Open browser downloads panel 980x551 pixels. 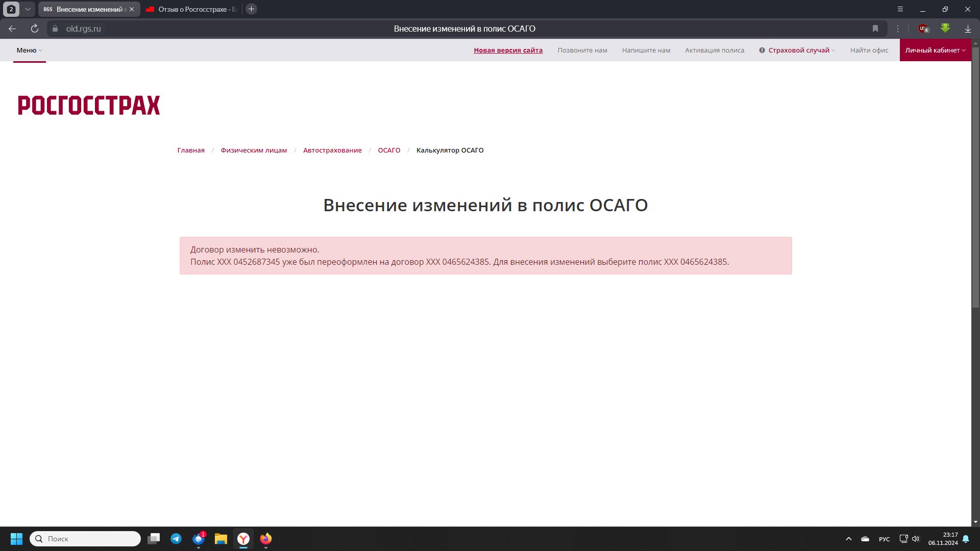[967, 29]
